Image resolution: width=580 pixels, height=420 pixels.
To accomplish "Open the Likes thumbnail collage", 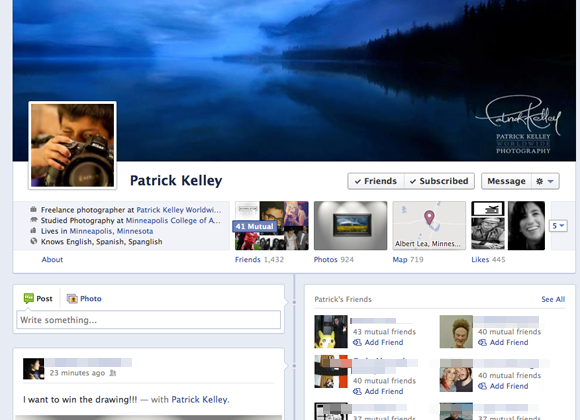I will 508,226.
